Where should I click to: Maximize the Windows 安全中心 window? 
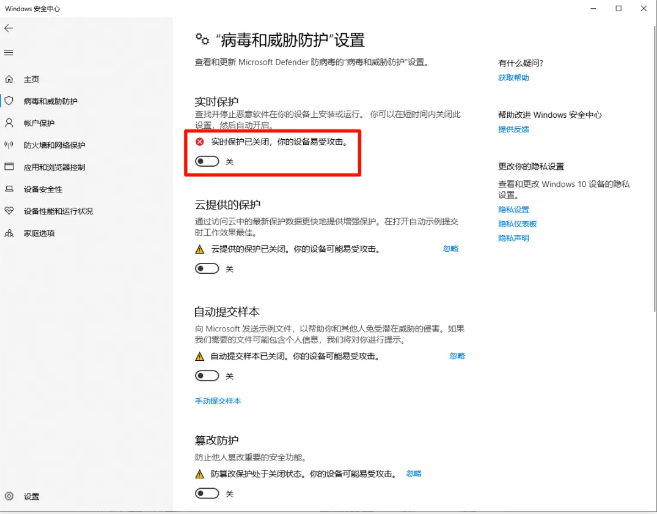click(618, 8)
